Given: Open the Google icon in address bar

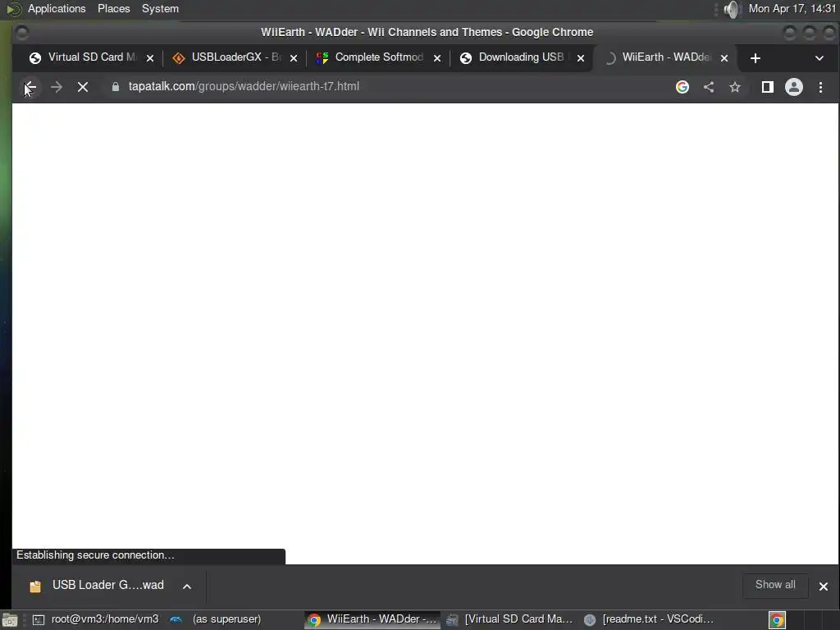Looking at the screenshot, I should 682,87.
